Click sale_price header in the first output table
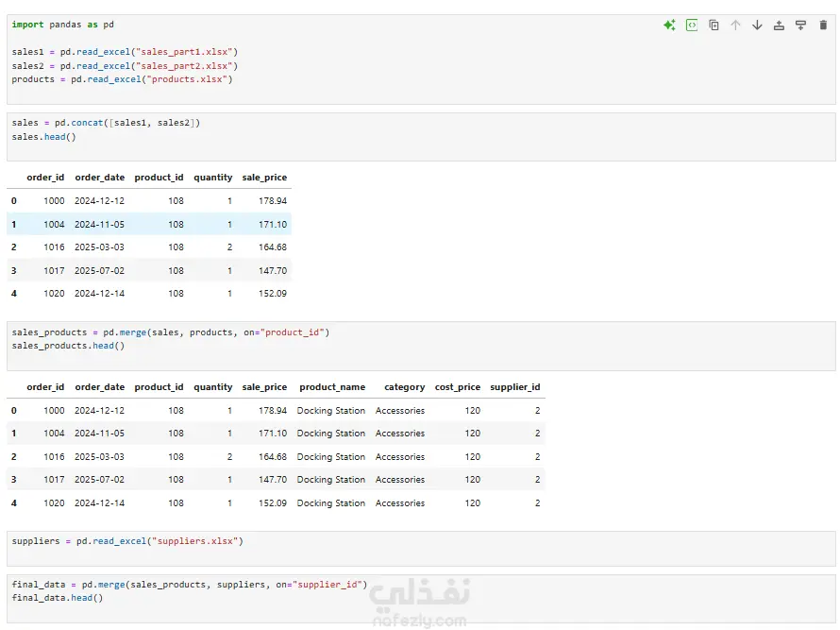The height and width of the screenshot is (630, 840). click(264, 178)
